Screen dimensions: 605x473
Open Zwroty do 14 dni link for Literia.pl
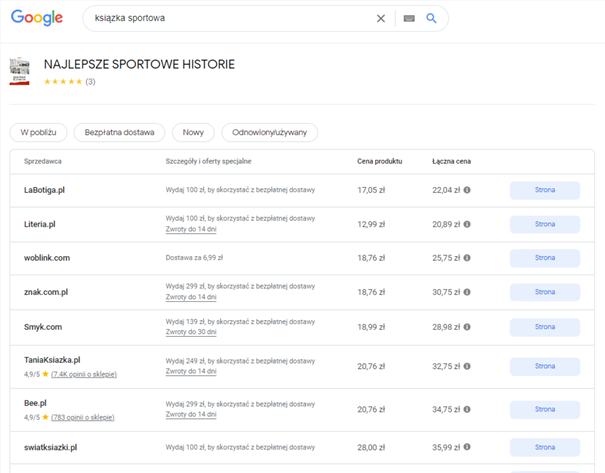point(191,229)
